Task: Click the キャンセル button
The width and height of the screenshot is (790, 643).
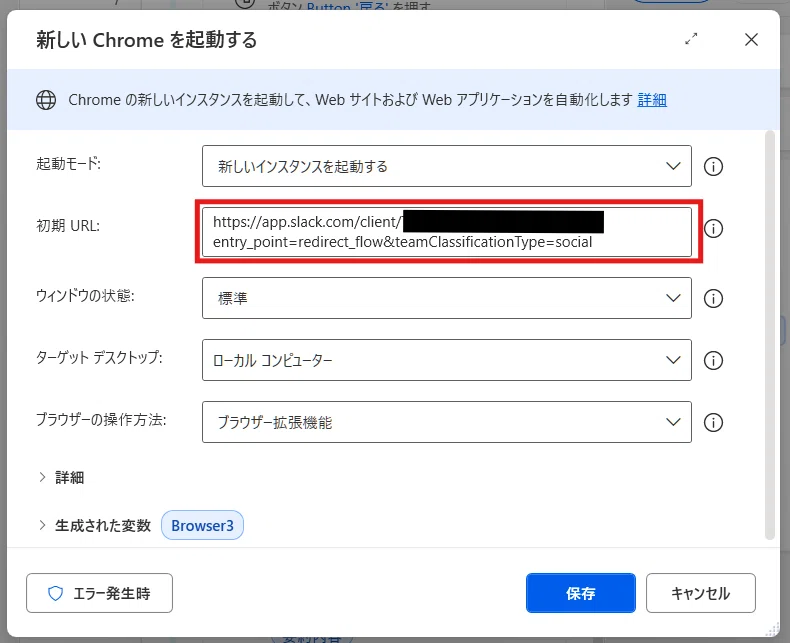Action: (x=700, y=593)
